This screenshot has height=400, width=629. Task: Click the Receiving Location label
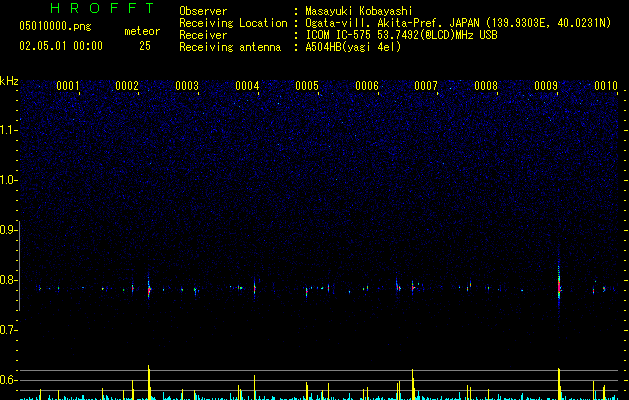tap(233, 23)
